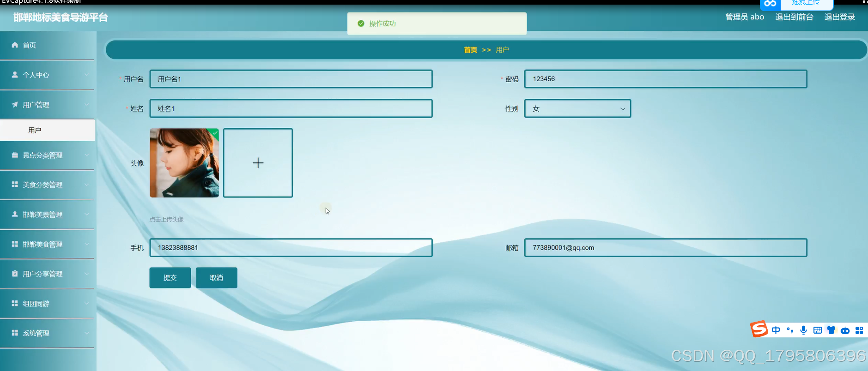This screenshot has height=371, width=868.
Task: Click the microphone voice input icon
Action: [803, 330]
